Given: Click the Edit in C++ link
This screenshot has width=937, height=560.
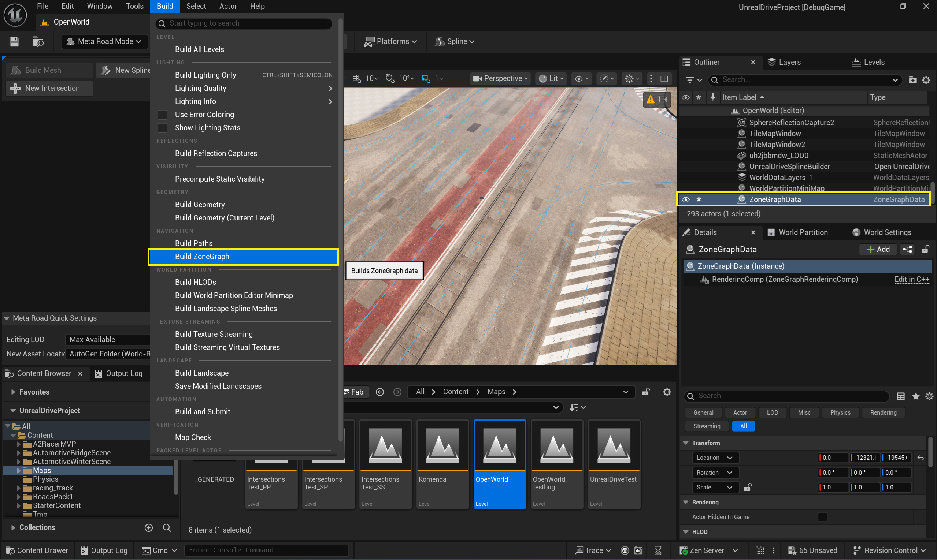Looking at the screenshot, I should point(911,280).
